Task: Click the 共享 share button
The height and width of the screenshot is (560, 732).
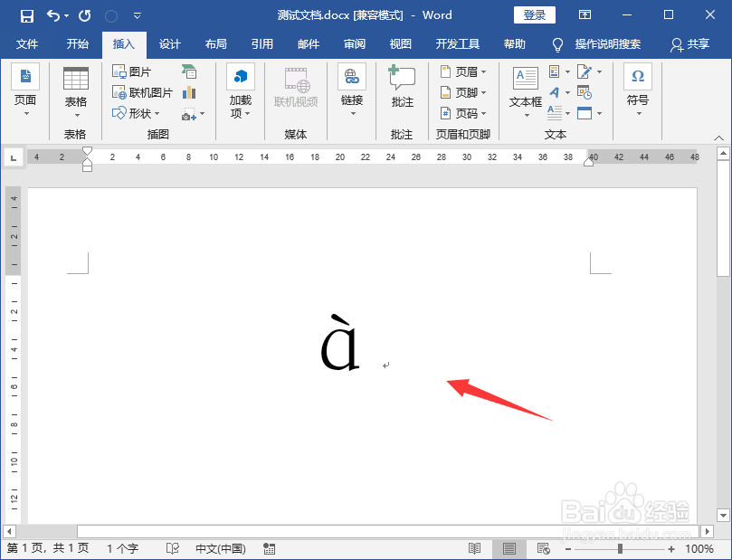Action: (690, 43)
